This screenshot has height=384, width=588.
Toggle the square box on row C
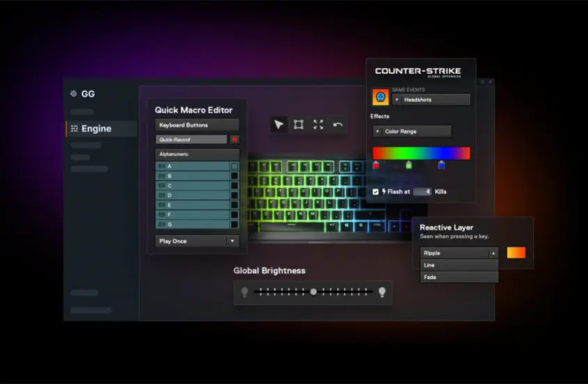click(234, 185)
